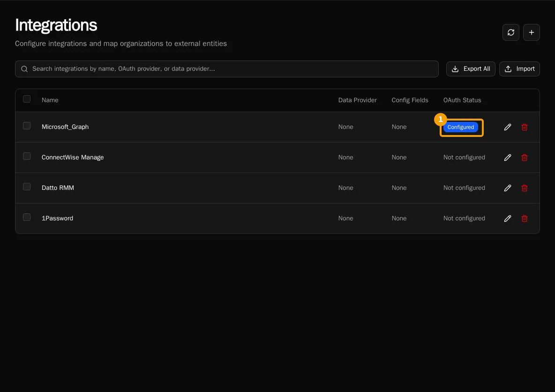Click the Export All button
Viewport: 555px width, 392px height.
click(471, 69)
